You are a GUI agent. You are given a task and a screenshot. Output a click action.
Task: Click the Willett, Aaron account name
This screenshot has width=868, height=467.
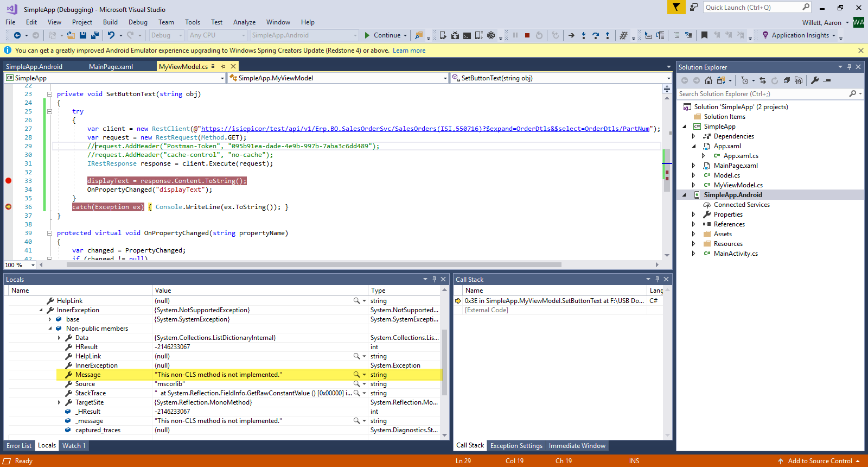click(822, 22)
